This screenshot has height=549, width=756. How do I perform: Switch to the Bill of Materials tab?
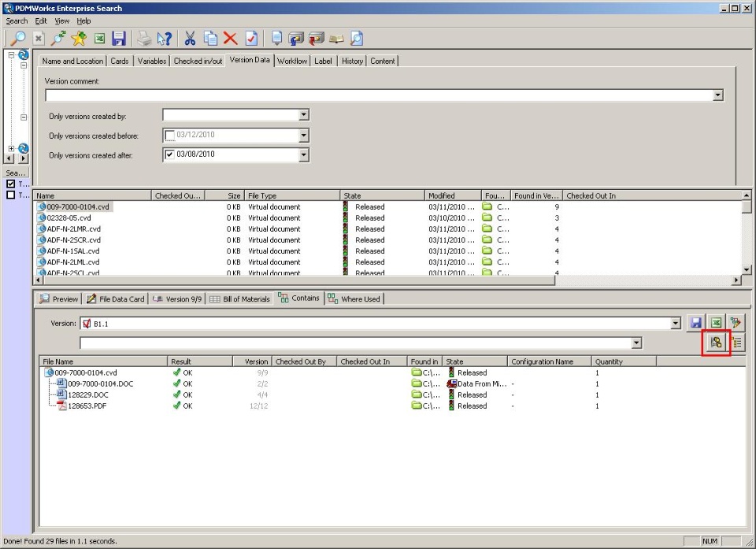(239, 299)
